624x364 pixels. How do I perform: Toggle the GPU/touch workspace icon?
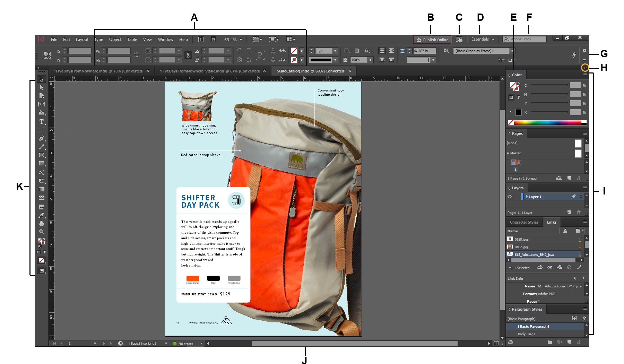(x=459, y=40)
